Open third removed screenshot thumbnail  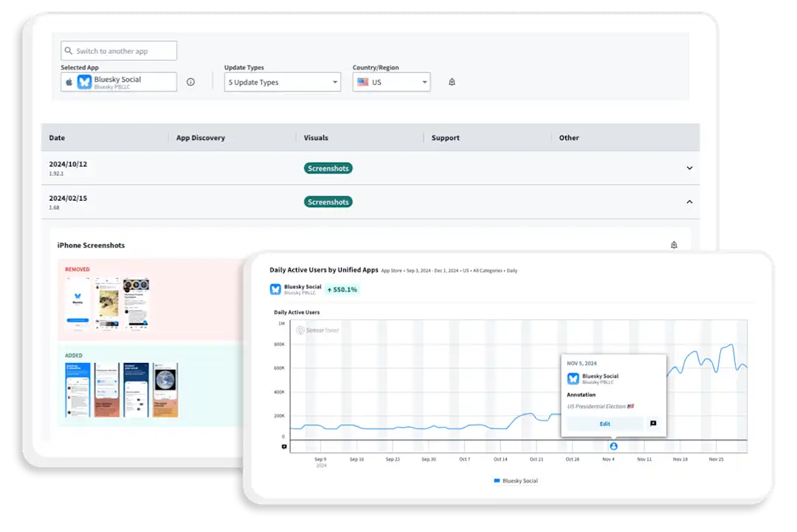pyautogui.click(x=136, y=304)
